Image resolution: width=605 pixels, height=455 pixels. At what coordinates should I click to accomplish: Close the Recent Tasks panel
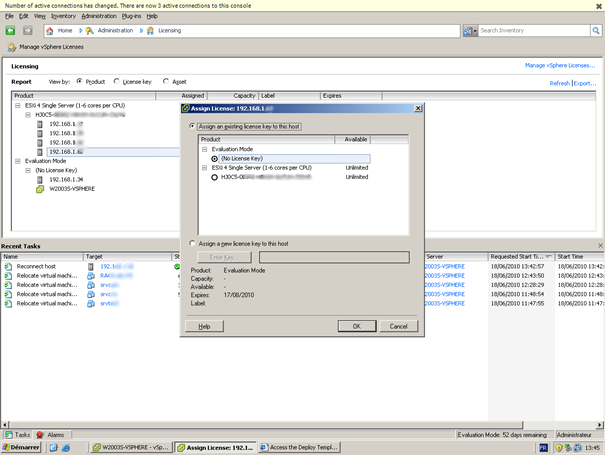pyautogui.click(x=600, y=245)
